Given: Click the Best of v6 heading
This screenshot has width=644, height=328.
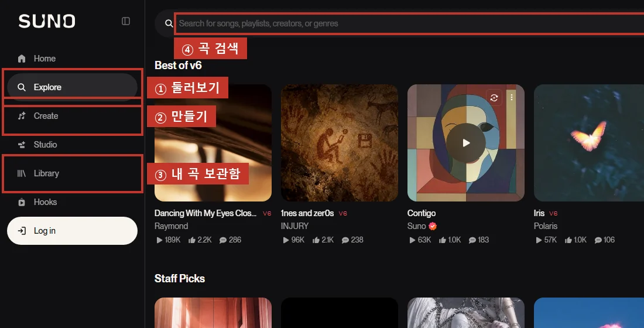Looking at the screenshot, I should point(178,66).
